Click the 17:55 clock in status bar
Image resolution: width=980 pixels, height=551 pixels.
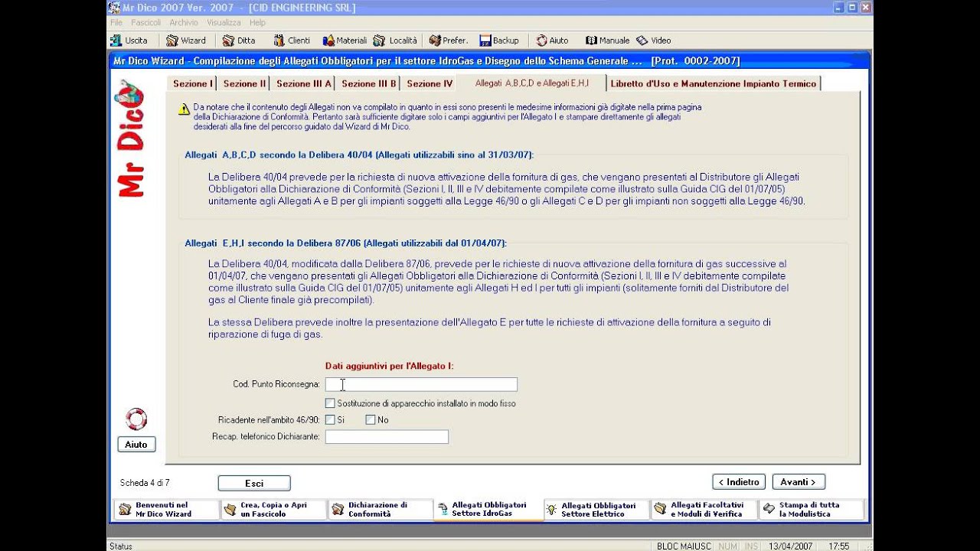coord(838,546)
